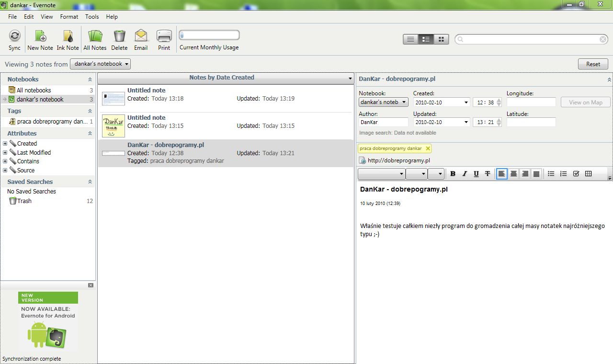
Task: Click the Current Monthly Usage progress bar
Action: [209, 35]
